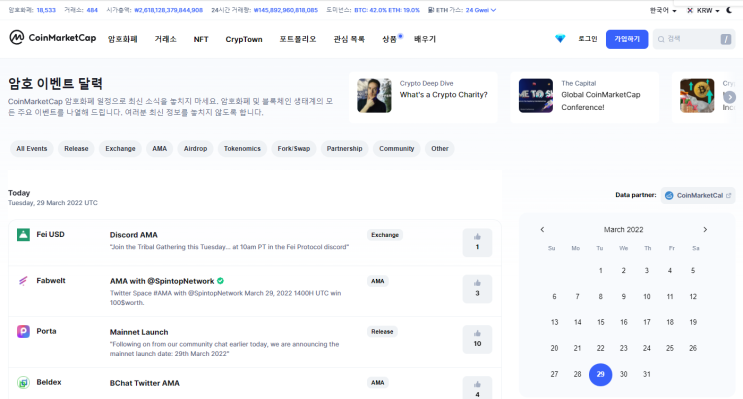Open the 배우기 menu
Viewport: 743px width, 399px height.
click(x=425, y=39)
